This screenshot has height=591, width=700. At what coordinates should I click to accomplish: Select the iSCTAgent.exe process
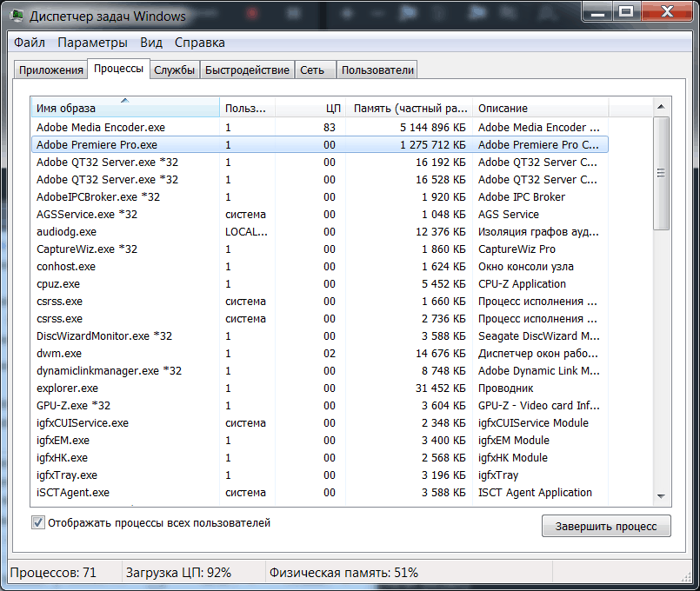click(x=320, y=493)
